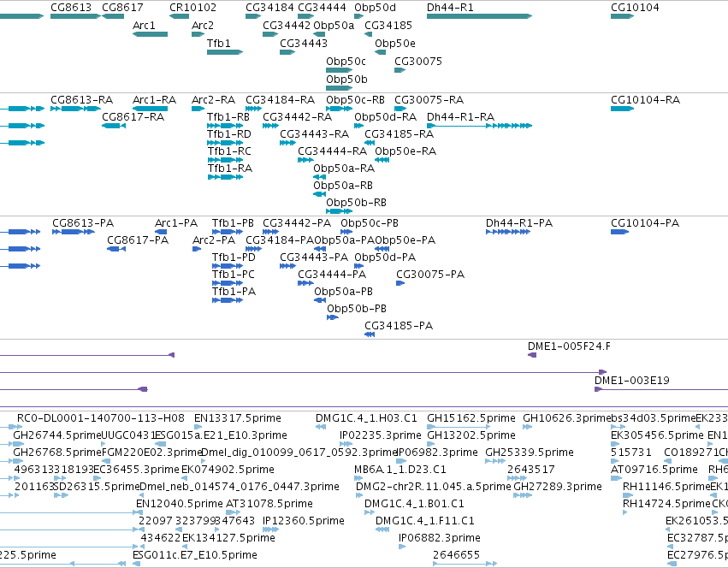Click the Dh44-R1-PA protein label
728x568 pixels.
pyautogui.click(x=519, y=224)
